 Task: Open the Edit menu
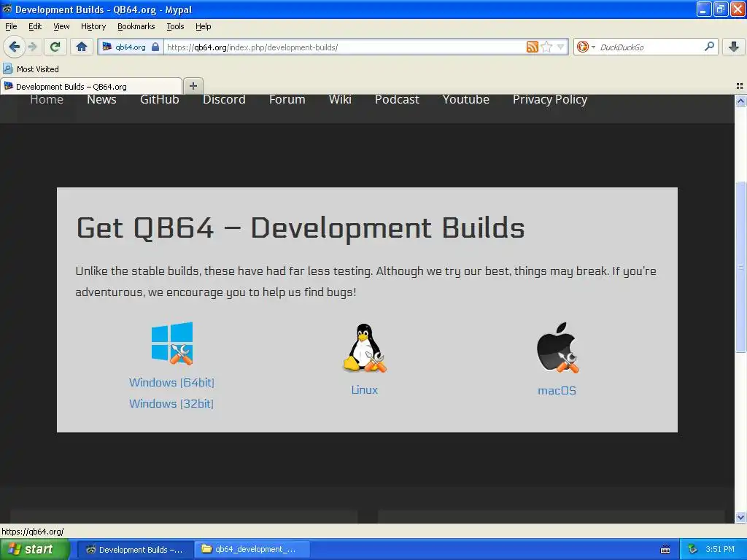35,26
